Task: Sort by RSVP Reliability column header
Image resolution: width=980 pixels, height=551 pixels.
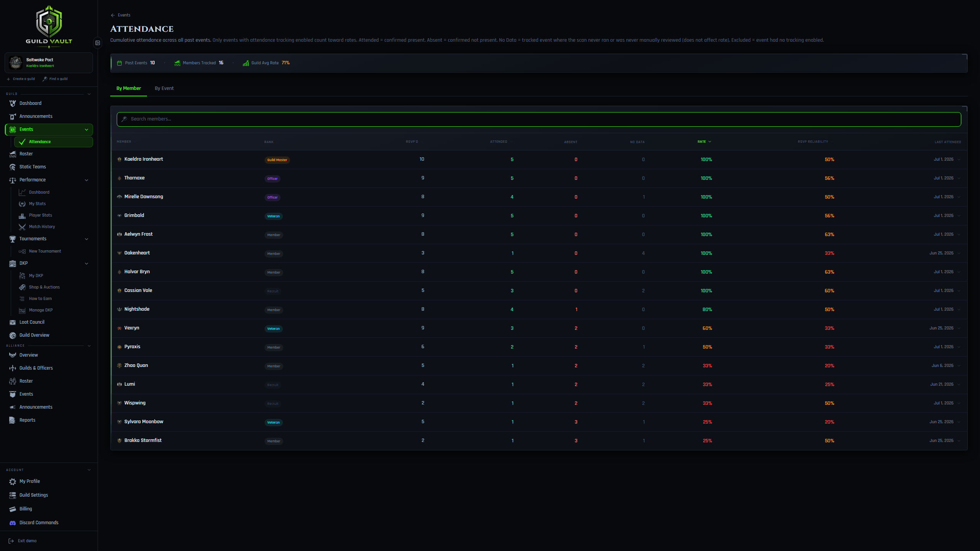Action: click(815, 142)
